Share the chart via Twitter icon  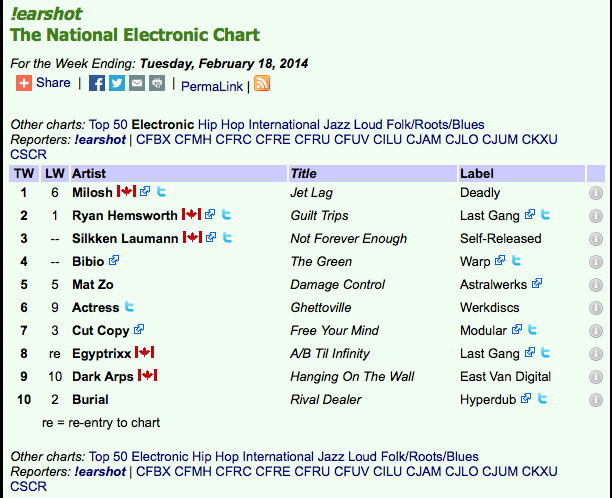point(117,83)
